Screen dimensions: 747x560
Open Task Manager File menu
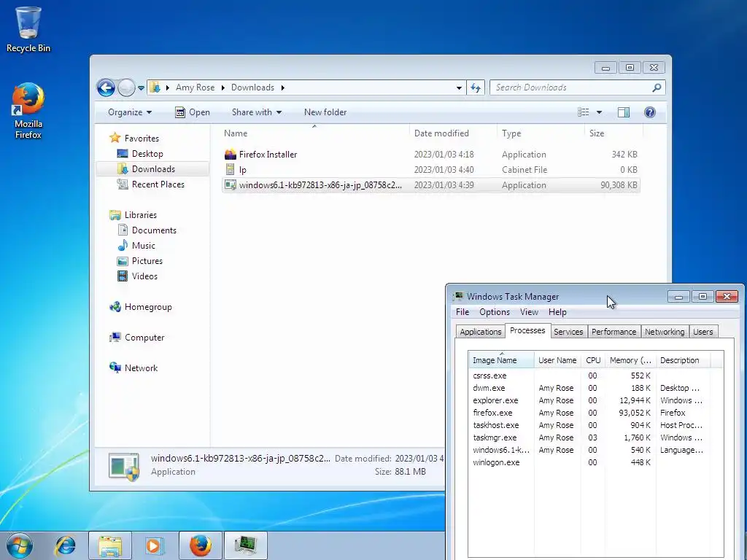coord(462,312)
